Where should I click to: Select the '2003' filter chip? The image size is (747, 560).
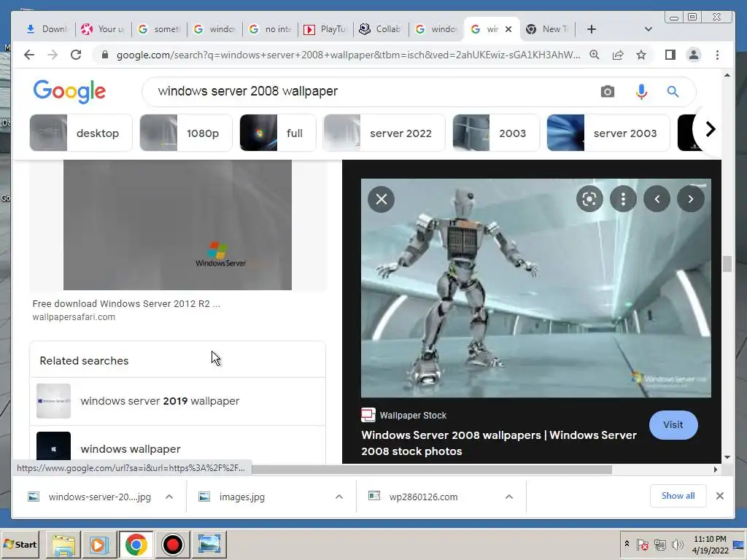[x=496, y=133]
